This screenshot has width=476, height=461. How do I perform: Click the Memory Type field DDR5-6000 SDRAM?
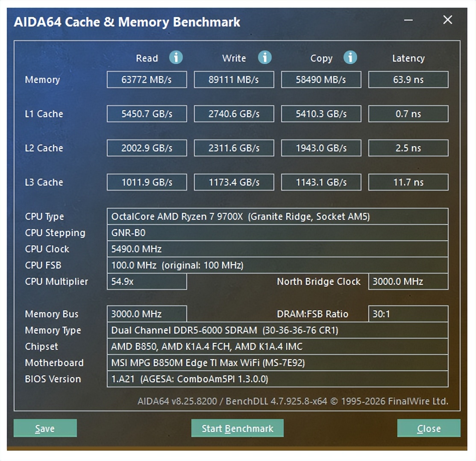point(277,330)
